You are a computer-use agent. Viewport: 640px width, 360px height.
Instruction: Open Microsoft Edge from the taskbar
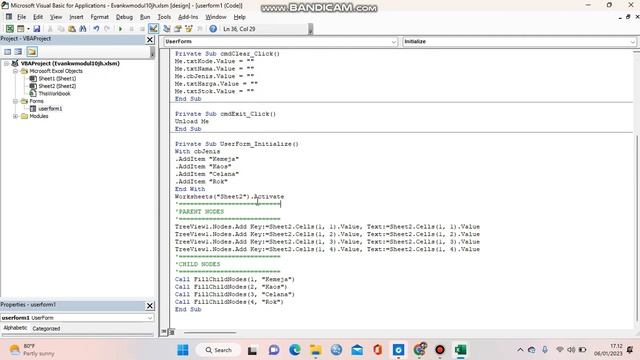pyautogui.click(x=295, y=350)
